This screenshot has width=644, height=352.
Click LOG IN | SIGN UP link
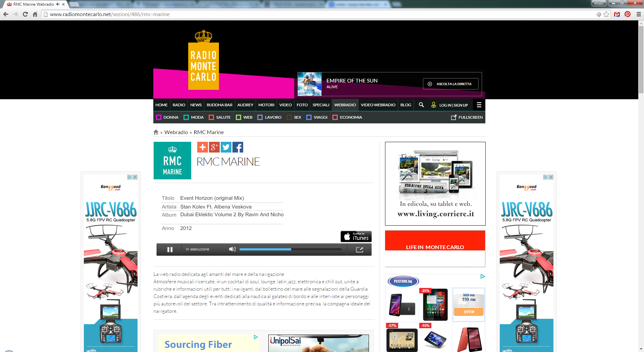tap(449, 105)
